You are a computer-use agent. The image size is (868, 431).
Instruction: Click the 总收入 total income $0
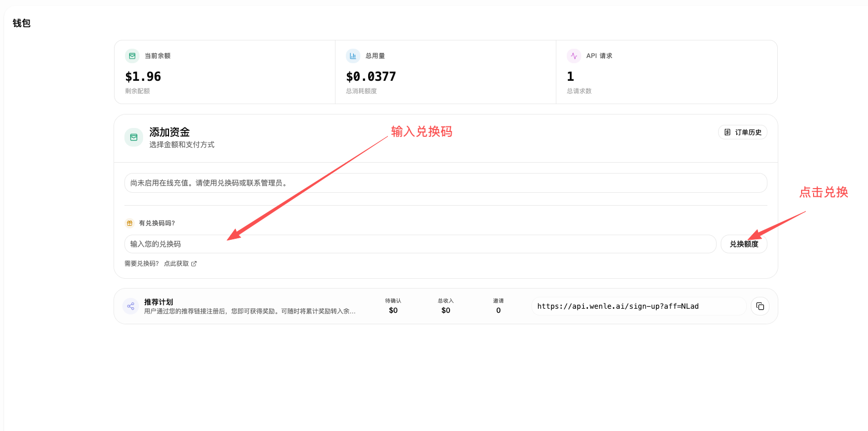pos(446,310)
